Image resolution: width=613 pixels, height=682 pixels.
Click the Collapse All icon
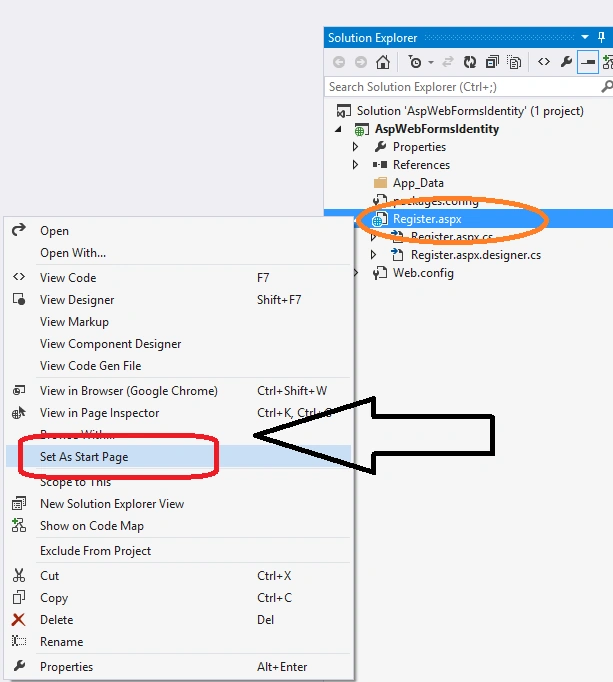coord(492,62)
